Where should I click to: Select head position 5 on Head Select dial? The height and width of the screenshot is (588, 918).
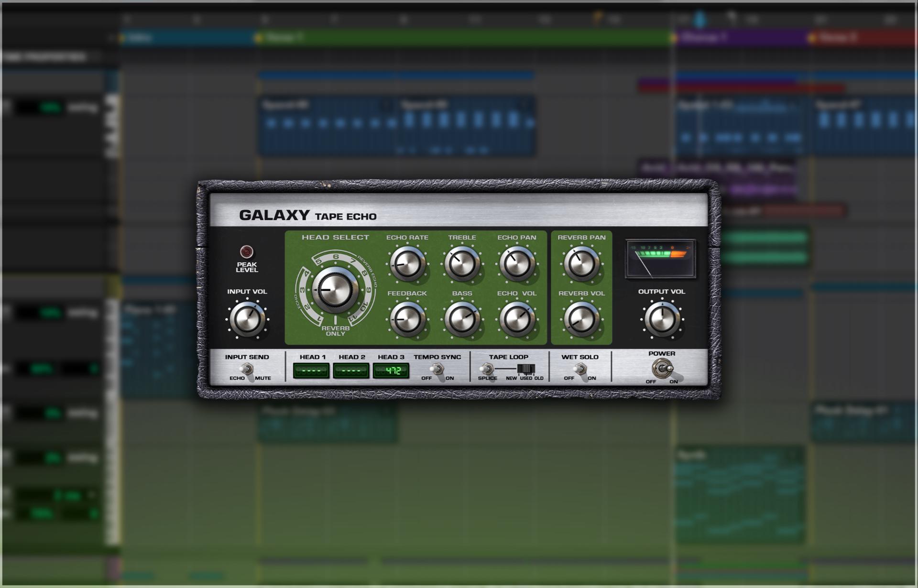tap(319, 262)
